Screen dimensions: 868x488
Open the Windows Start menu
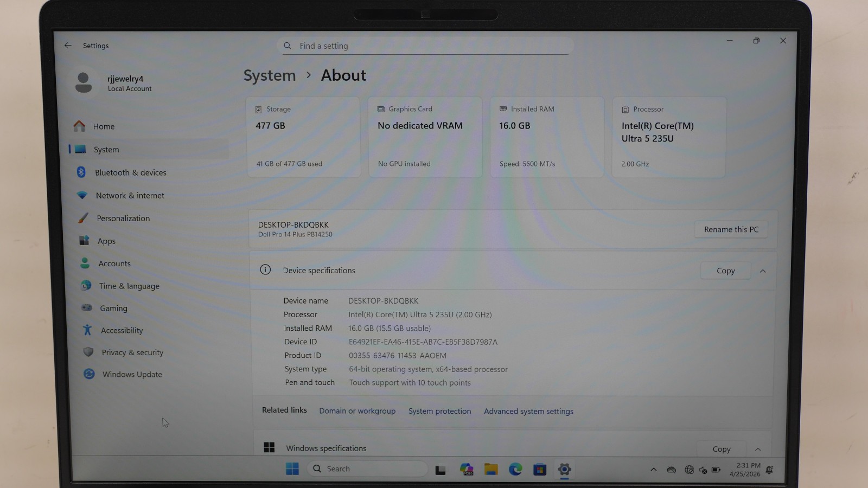click(x=292, y=469)
